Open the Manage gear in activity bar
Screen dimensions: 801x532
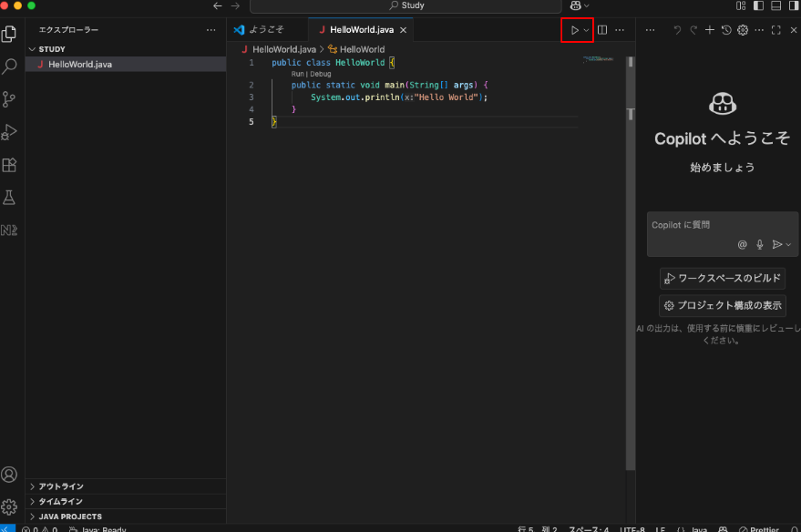click(x=9, y=507)
